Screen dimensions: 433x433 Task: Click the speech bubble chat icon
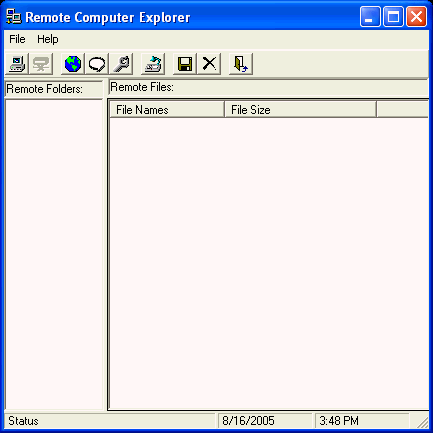[97, 64]
